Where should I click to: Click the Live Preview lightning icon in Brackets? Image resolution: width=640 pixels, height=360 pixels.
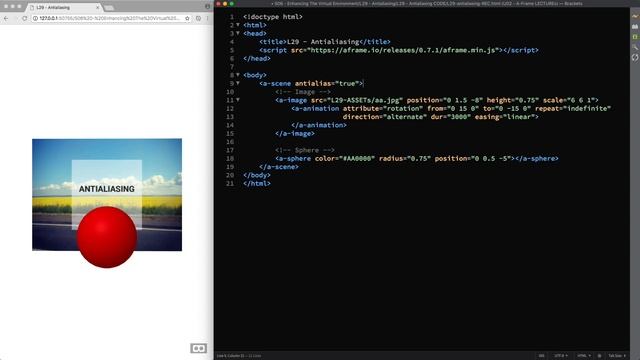635,16
